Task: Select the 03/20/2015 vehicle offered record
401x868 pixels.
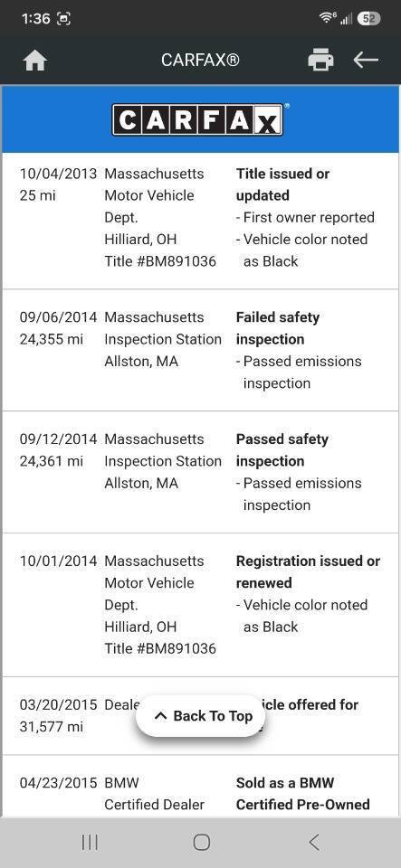Action: click(x=201, y=716)
